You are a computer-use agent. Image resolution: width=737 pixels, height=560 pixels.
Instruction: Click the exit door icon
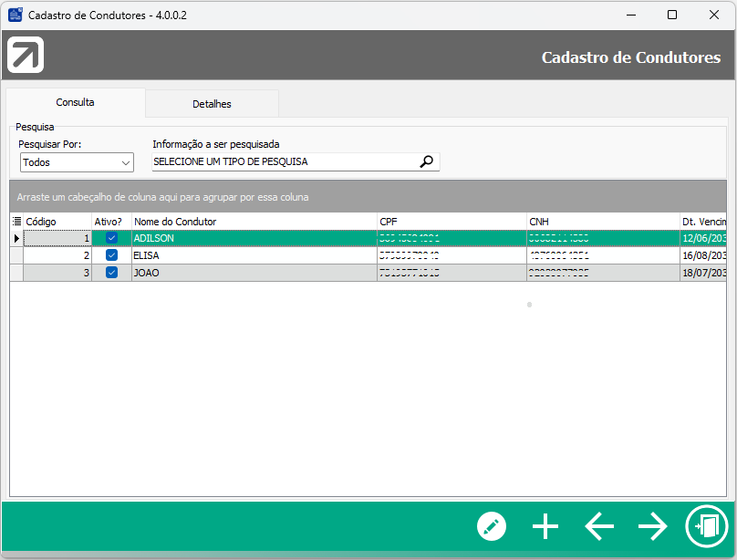707,526
